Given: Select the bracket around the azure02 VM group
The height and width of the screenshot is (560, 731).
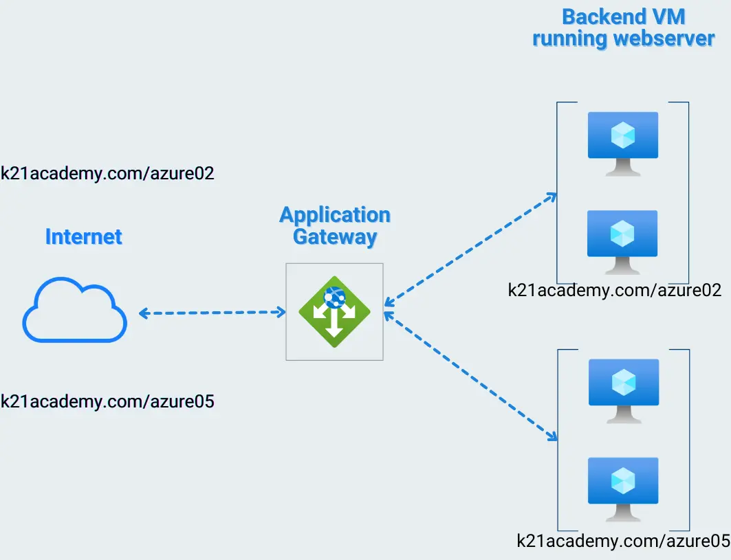Looking at the screenshot, I should point(558,192).
